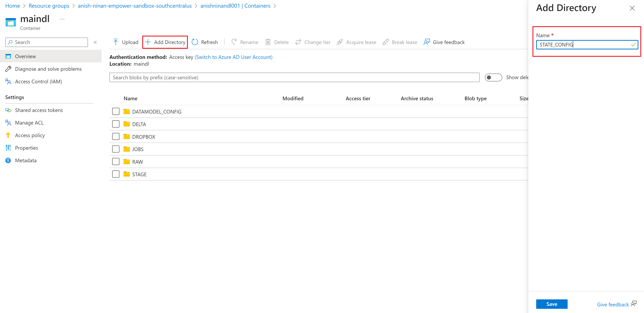Click the Delete trash can icon
This screenshot has height=313, width=644.
[x=268, y=42]
